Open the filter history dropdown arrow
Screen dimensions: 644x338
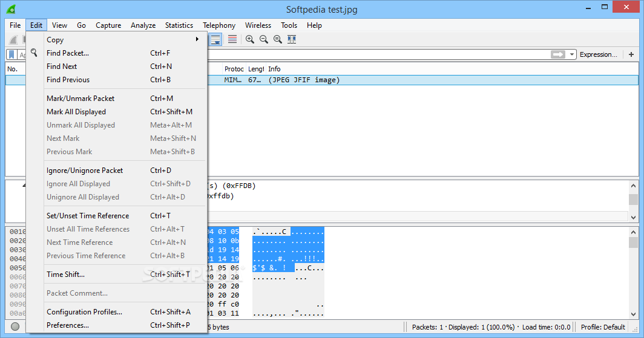(572, 54)
